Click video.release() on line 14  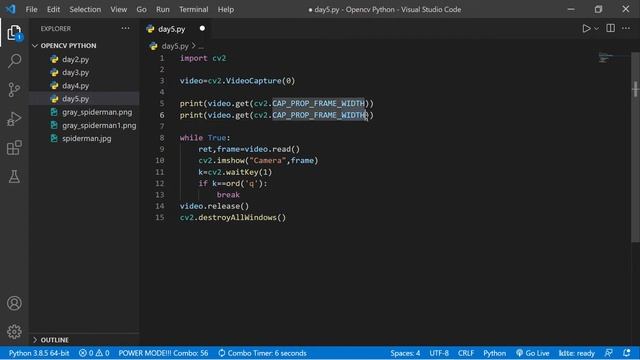point(214,206)
